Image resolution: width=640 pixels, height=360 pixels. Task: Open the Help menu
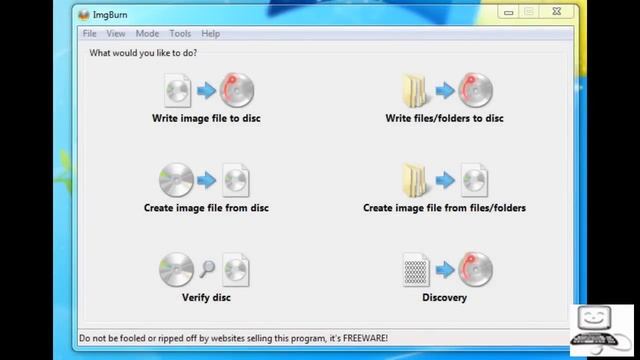[x=211, y=33]
